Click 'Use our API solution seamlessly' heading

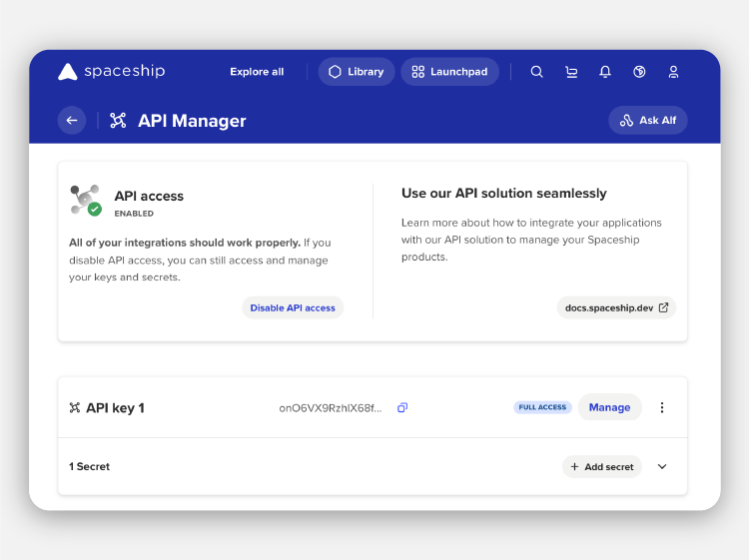click(x=504, y=193)
